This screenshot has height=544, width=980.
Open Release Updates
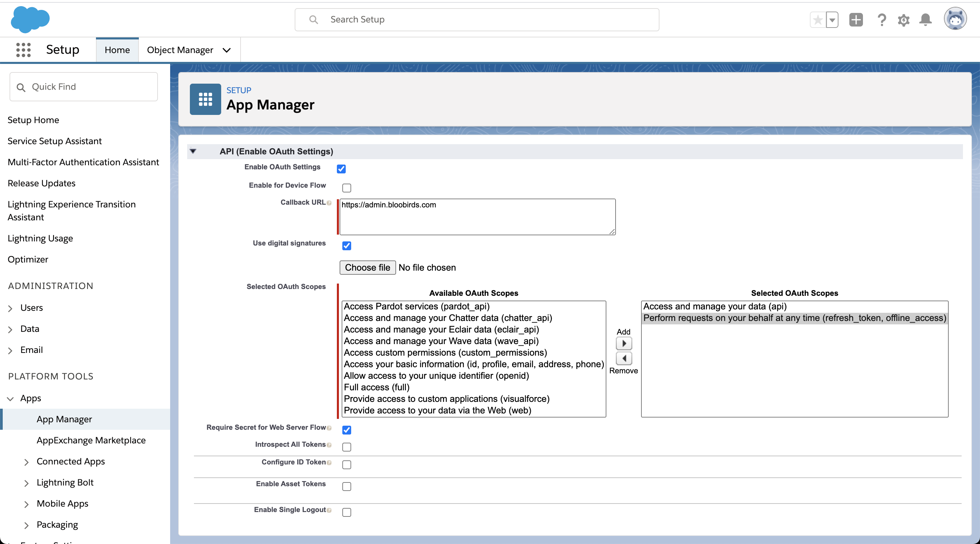(42, 183)
